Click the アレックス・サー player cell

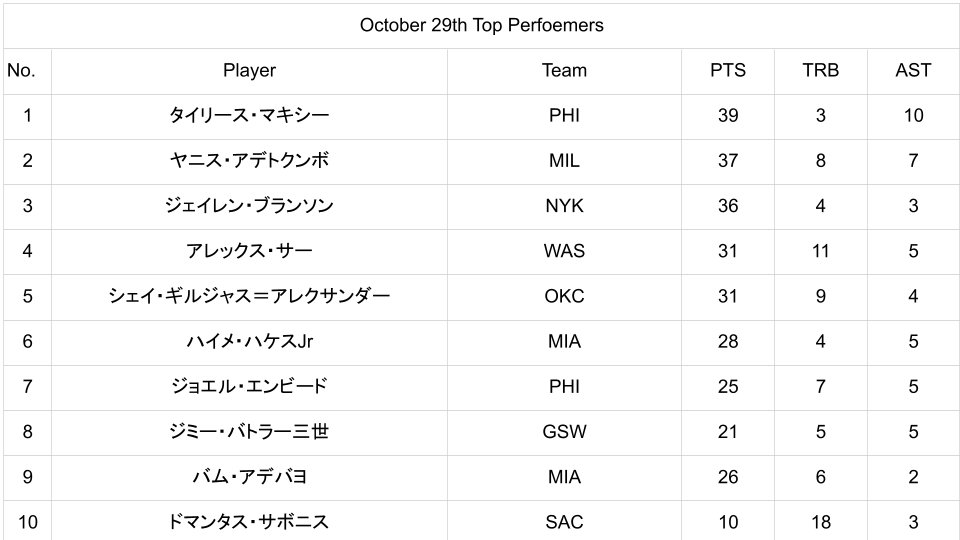point(249,251)
